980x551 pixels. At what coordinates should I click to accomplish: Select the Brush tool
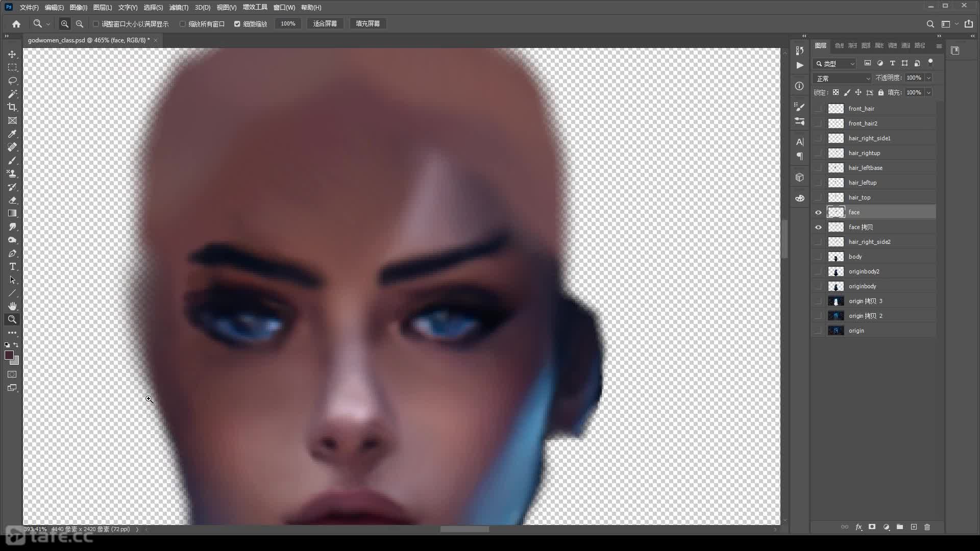tap(12, 160)
